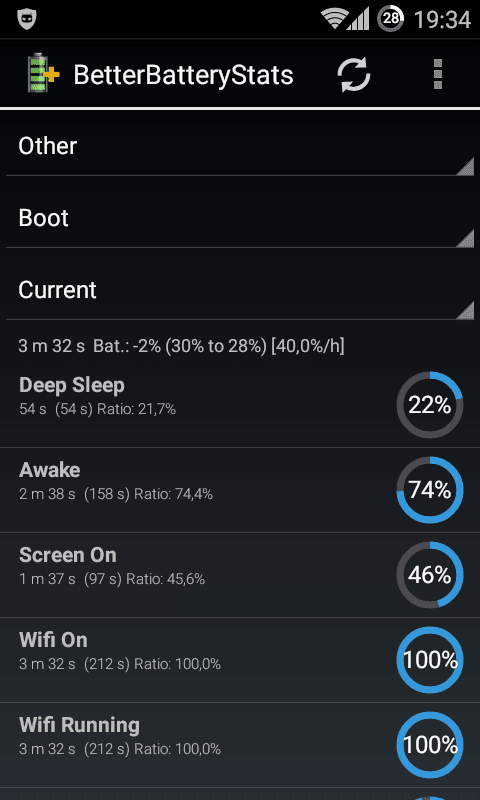
Task: Tap the 19:34 status bar clock
Action: coord(441,20)
